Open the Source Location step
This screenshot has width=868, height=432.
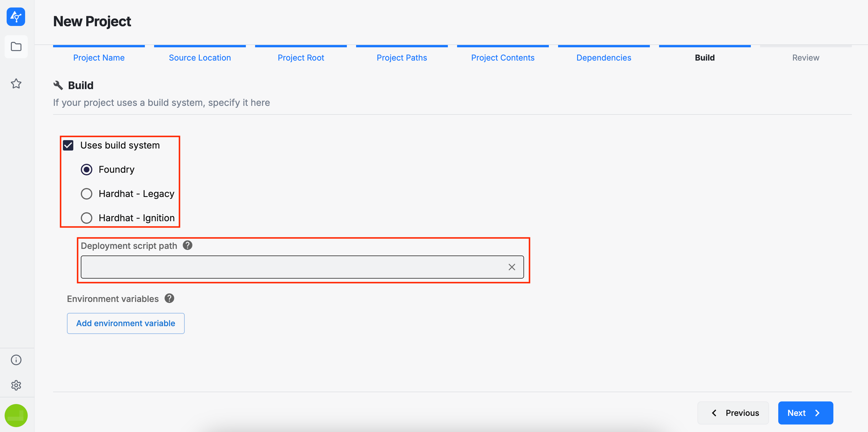coord(200,58)
